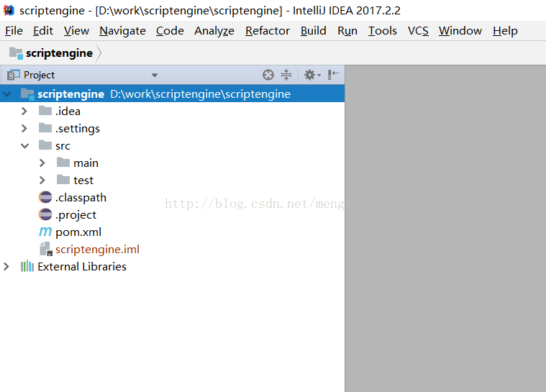
Task: Open the Navigate menu
Action: (x=122, y=31)
